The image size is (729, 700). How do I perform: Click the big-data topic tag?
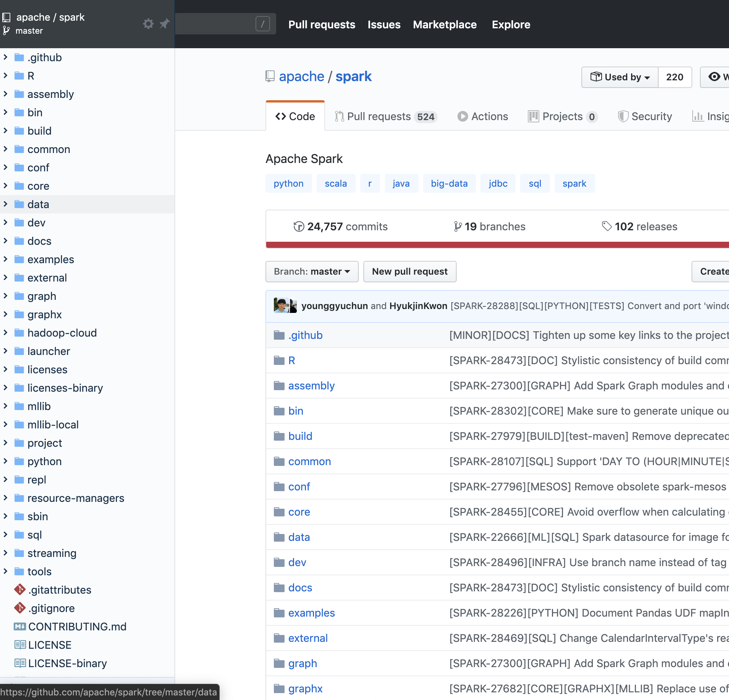tap(449, 184)
